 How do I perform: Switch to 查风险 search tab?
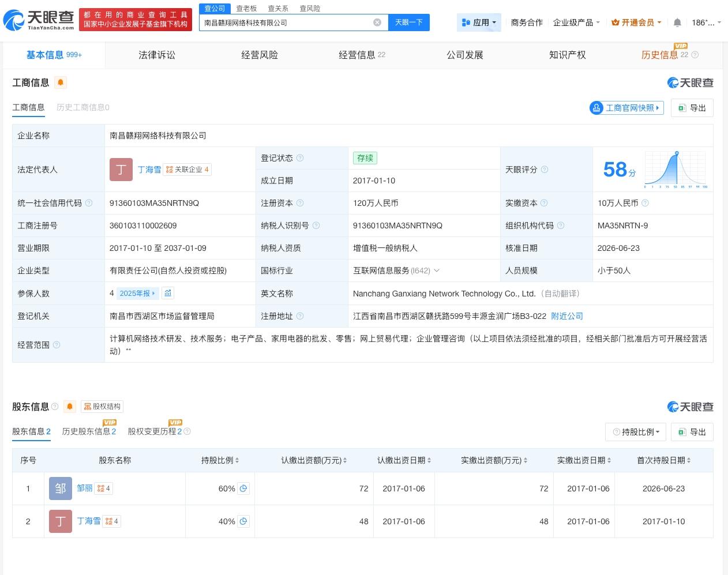[310, 9]
